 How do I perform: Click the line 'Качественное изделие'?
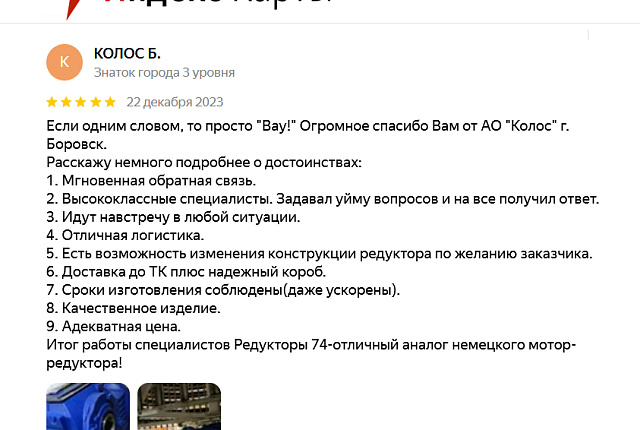133,308
